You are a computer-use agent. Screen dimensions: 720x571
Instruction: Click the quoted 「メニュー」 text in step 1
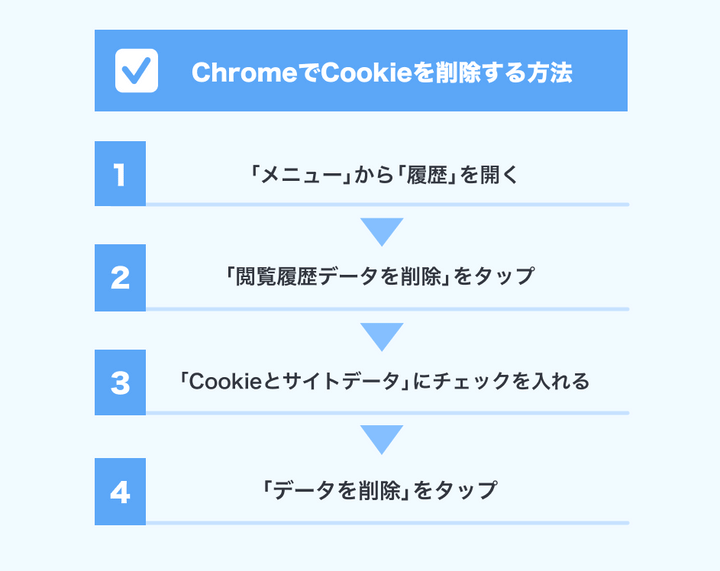point(298,175)
